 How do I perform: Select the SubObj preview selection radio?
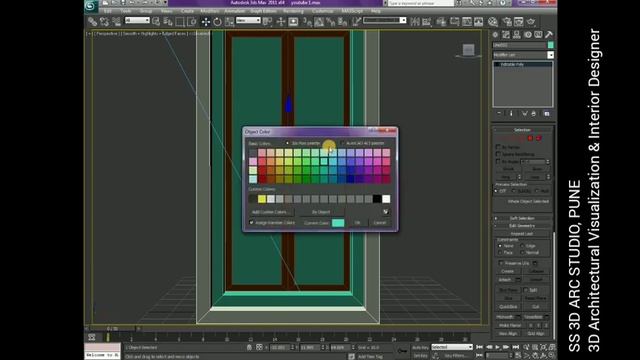click(x=514, y=191)
